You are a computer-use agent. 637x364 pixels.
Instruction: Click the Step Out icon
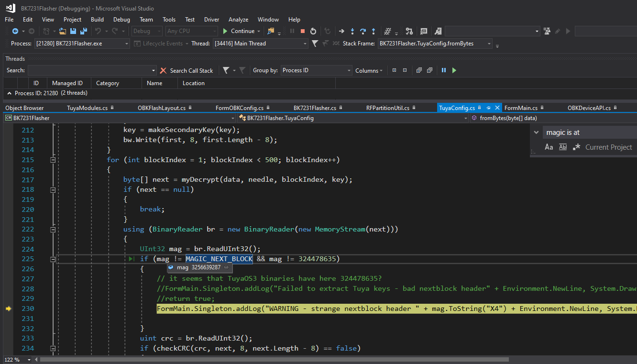pos(373,31)
